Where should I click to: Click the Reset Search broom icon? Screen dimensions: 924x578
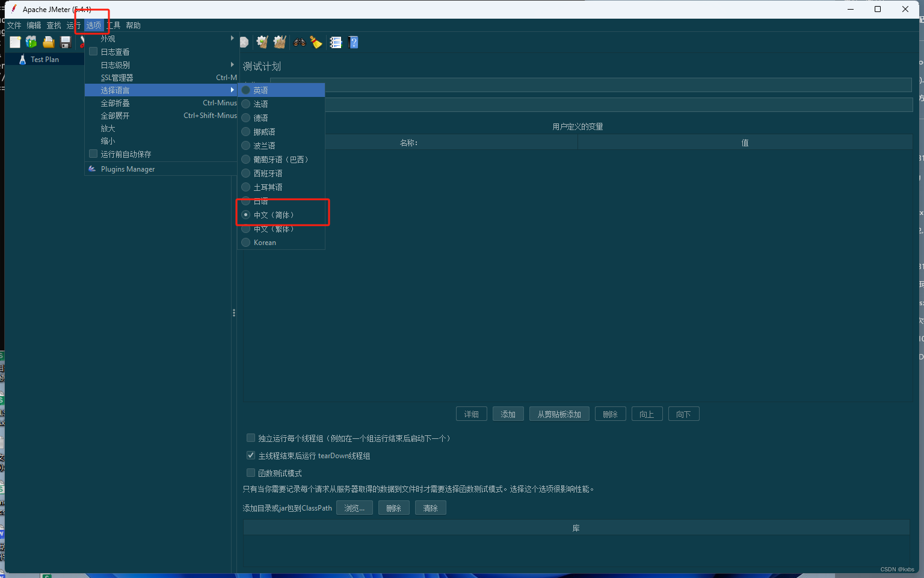point(316,42)
